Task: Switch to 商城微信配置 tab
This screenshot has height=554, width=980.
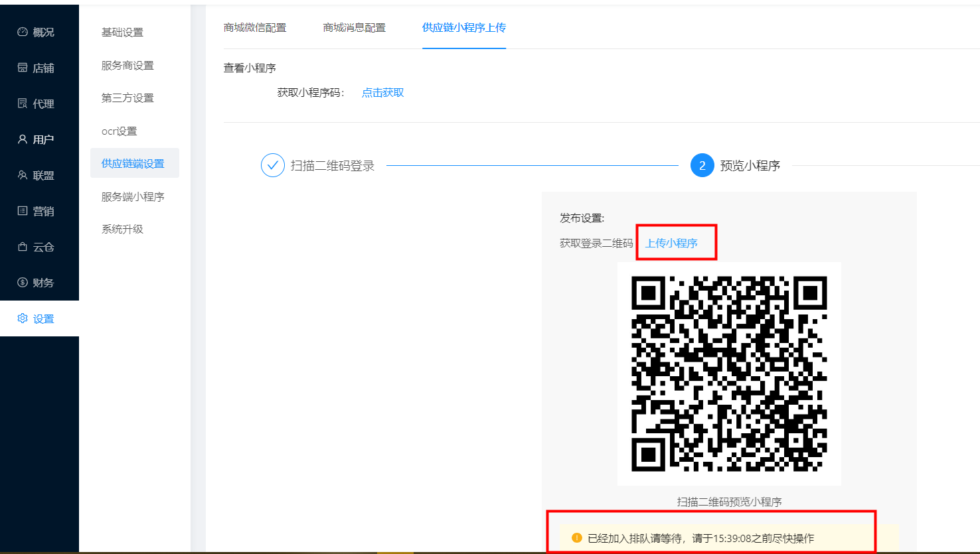Action: pos(255,27)
